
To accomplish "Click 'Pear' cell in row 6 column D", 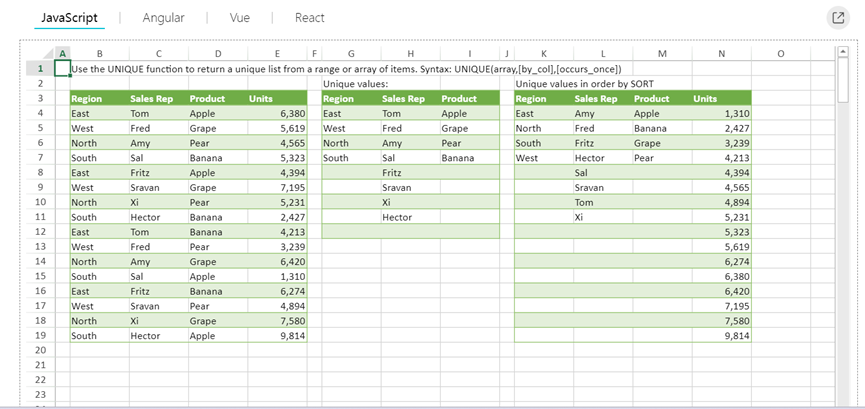I will coord(218,143).
